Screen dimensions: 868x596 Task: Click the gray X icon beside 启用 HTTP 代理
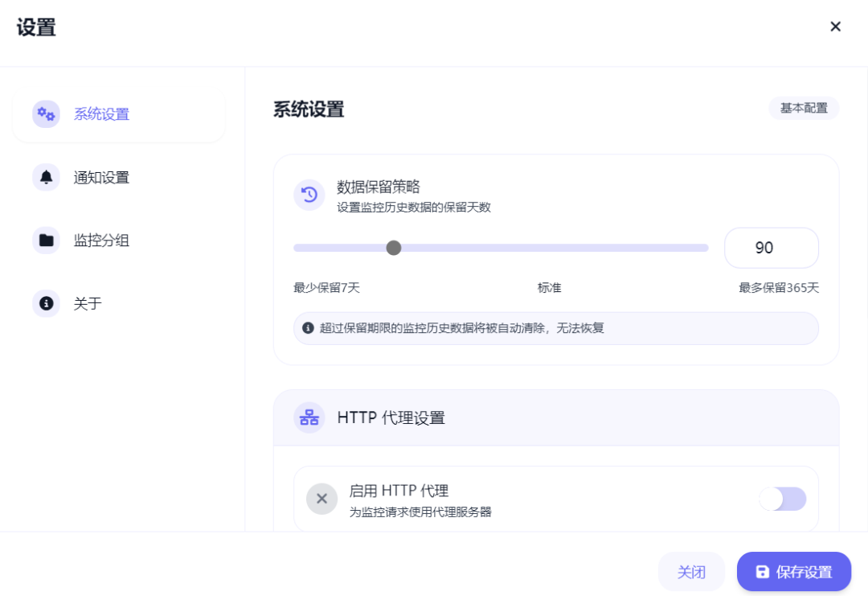pyautogui.click(x=321, y=499)
